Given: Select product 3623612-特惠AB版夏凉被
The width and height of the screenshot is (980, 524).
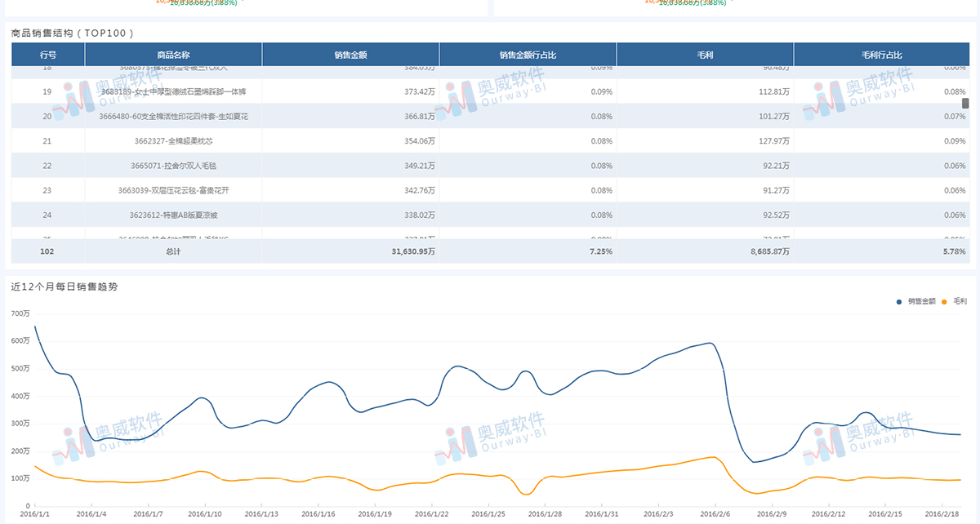Looking at the screenshot, I should 173,215.
